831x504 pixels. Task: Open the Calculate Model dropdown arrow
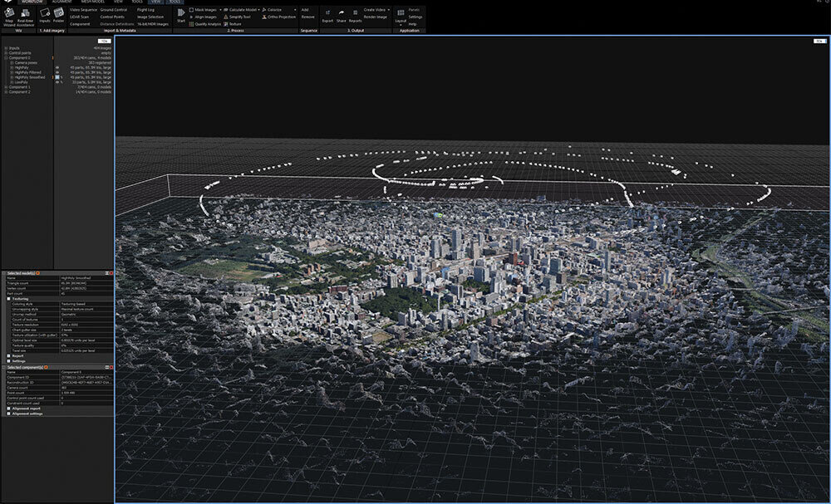pyautogui.click(x=259, y=9)
